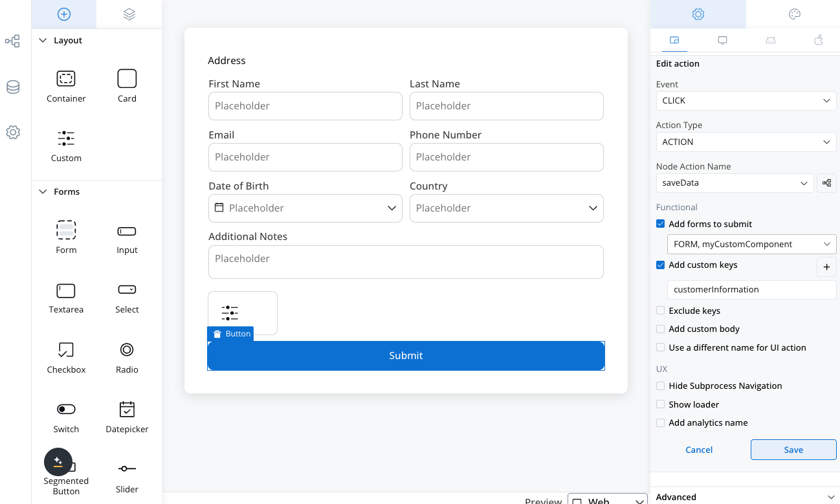This screenshot has height=504, width=840.
Task: Open the Preview platform dropdown showing Web
Action: [x=607, y=500]
